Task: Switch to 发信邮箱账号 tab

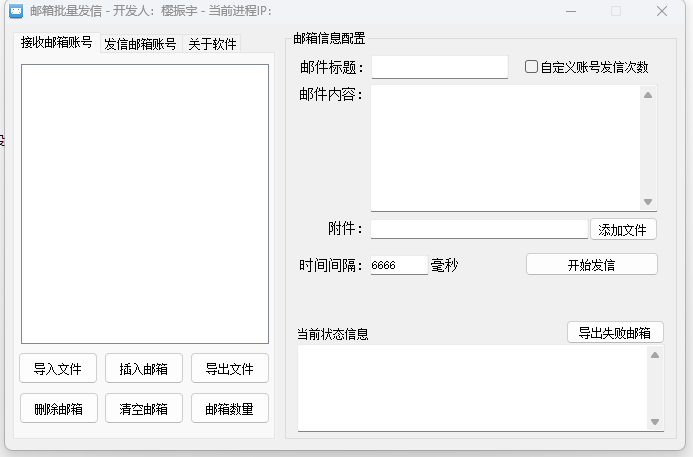Action: pyautogui.click(x=140, y=44)
